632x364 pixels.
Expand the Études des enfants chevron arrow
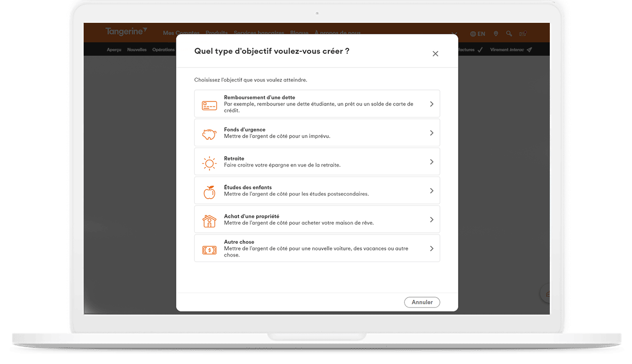click(431, 191)
